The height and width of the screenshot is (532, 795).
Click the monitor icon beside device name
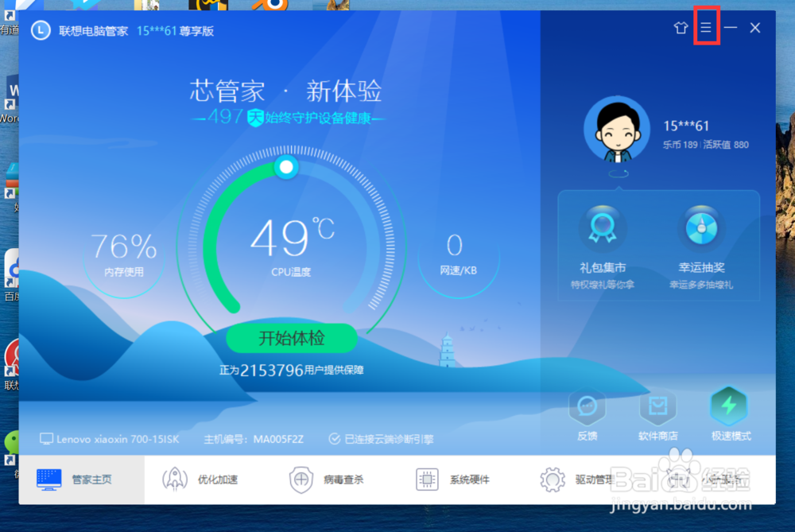(46, 439)
